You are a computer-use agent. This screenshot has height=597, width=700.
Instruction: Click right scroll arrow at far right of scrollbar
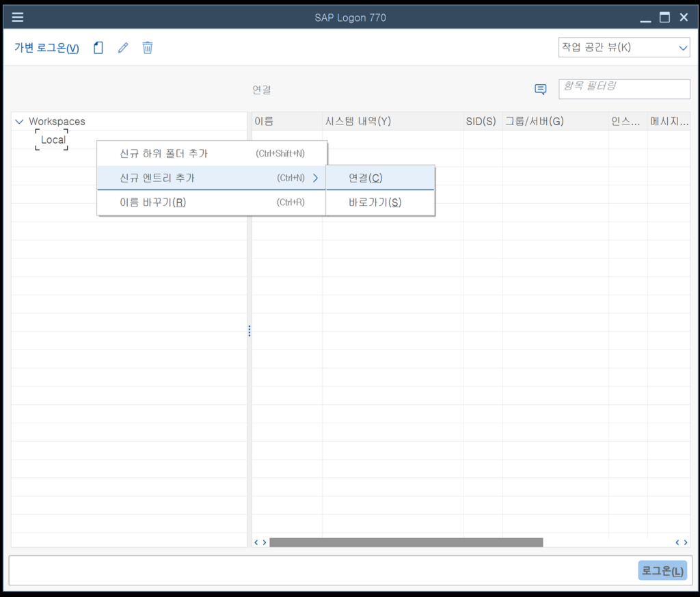[686, 542]
